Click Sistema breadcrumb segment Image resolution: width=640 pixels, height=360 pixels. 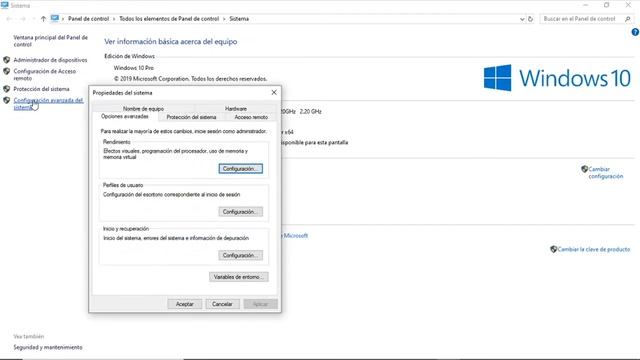[239, 19]
